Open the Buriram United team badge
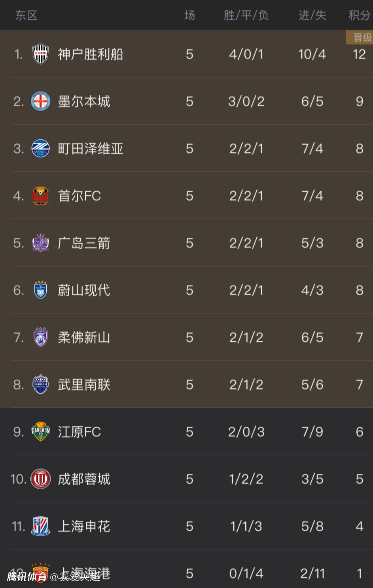 point(40,384)
